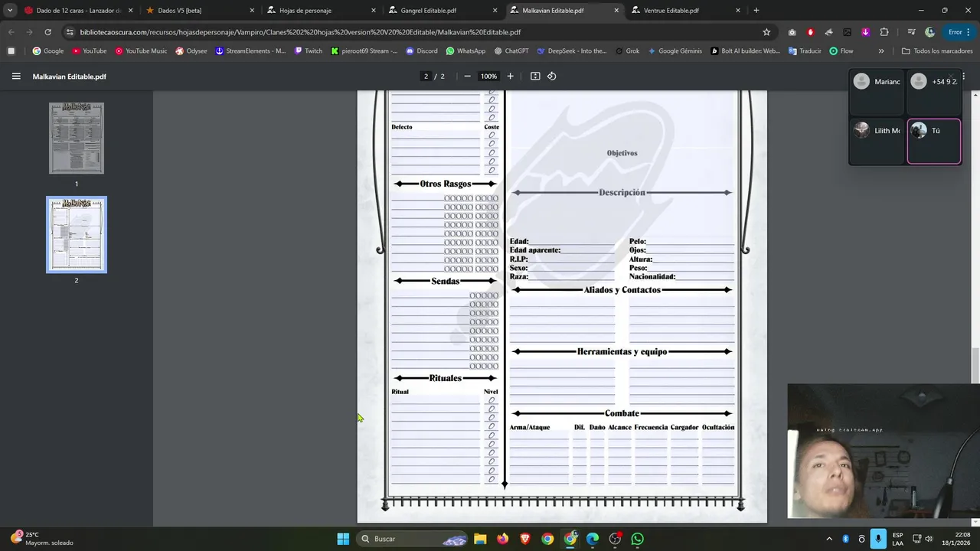Toggle the PDF sidebar menu icon
This screenshot has height=551, width=980.
(x=16, y=77)
